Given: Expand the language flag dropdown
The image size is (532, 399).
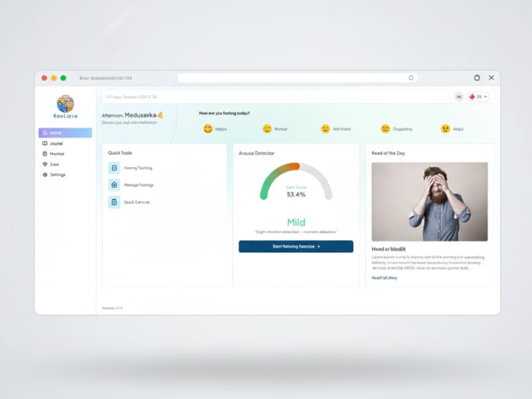Looking at the screenshot, I should [x=479, y=97].
